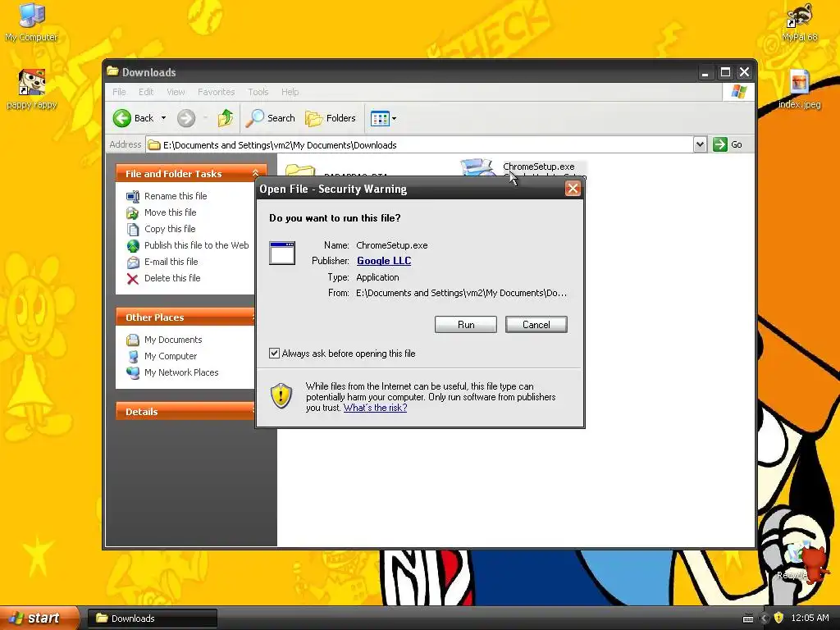Click the keyboard tray icon
This screenshot has height=630, width=840.
click(748, 619)
